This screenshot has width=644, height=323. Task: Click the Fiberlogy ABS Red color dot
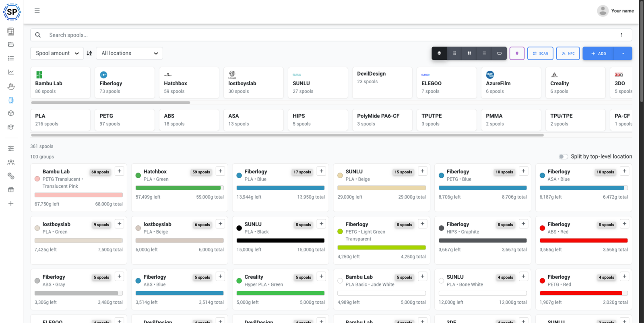(542, 228)
